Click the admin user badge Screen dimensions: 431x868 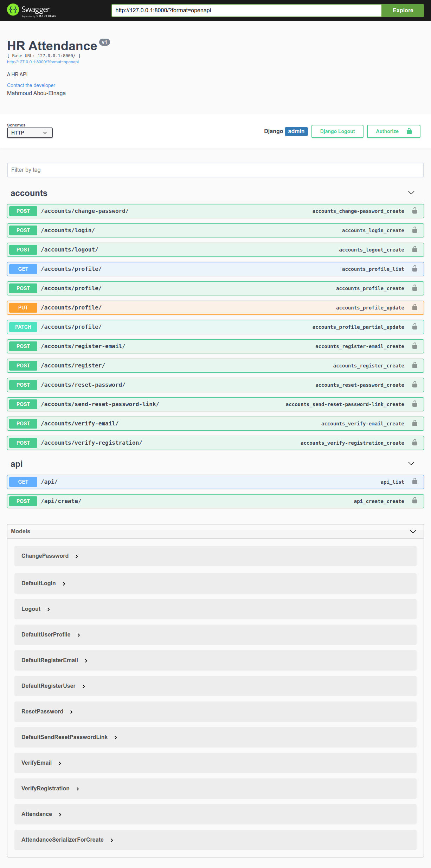click(296, 131)
